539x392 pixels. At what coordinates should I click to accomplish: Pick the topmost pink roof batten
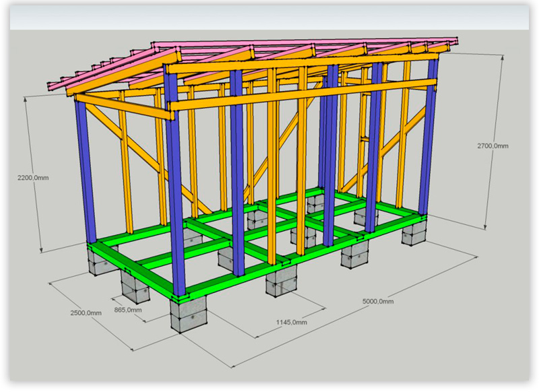coord(305,42)
